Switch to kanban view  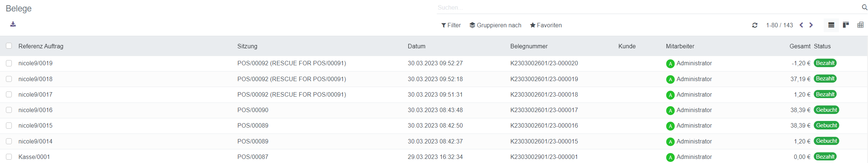[846, 25]
